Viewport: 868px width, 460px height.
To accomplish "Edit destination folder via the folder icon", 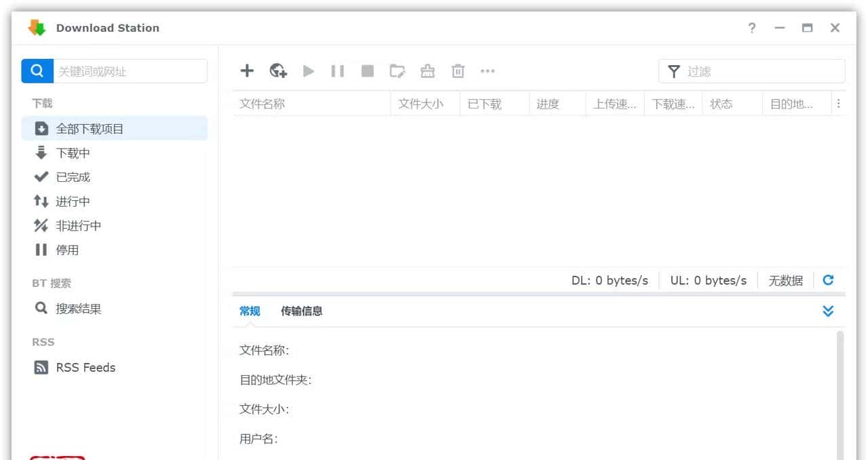I will click(x=397, y=71).
